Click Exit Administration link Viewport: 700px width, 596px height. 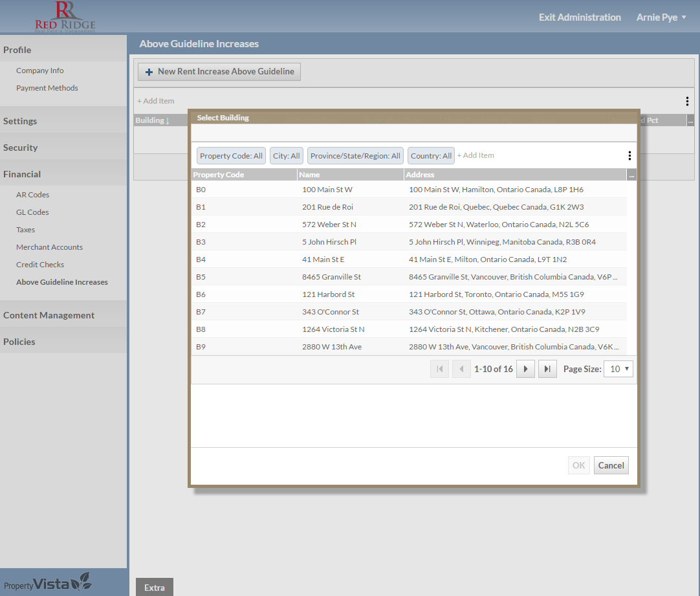(579, 17)
